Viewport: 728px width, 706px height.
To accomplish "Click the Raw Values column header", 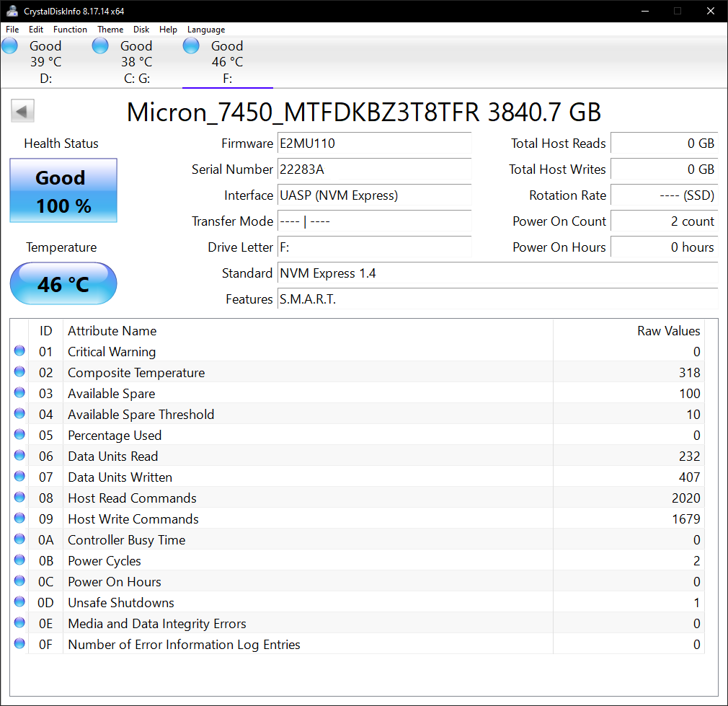I will pyautogui.click(x=629, y=331).
